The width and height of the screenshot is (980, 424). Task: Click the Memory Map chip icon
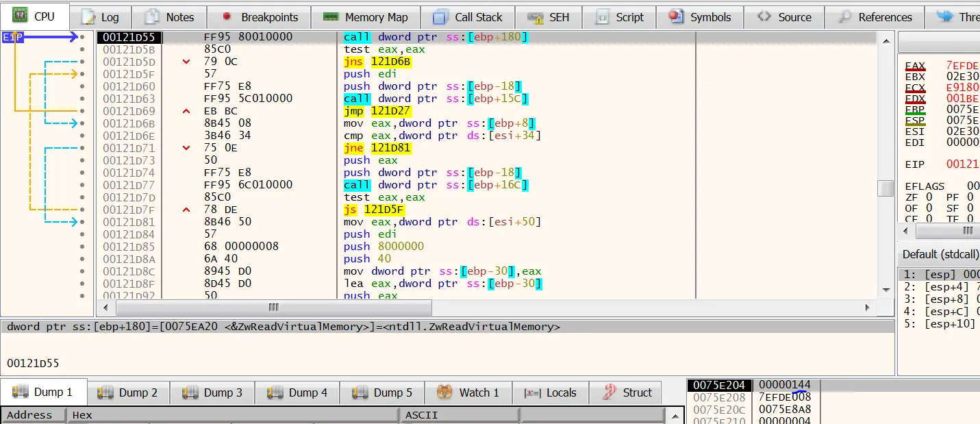tap(331, 17)
